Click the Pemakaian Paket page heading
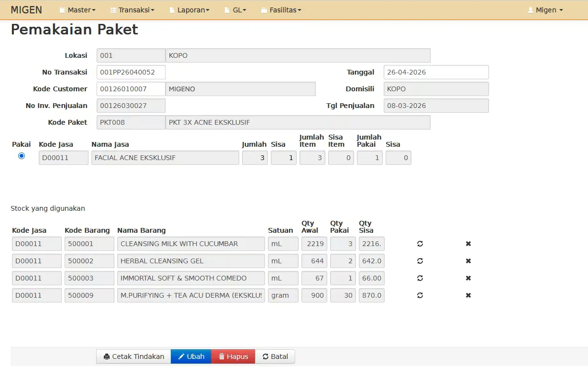 pos(75,30)
